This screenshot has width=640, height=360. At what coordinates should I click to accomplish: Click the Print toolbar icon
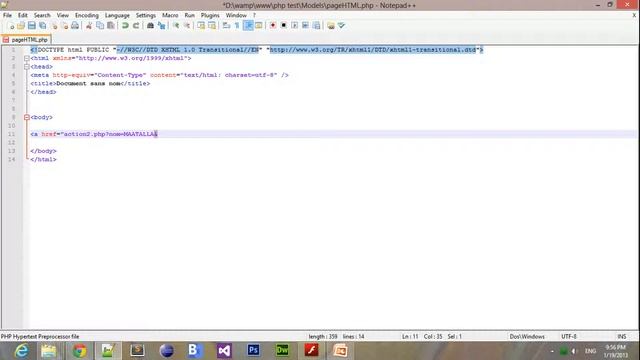pyautogui.click(x=75, y=26)
